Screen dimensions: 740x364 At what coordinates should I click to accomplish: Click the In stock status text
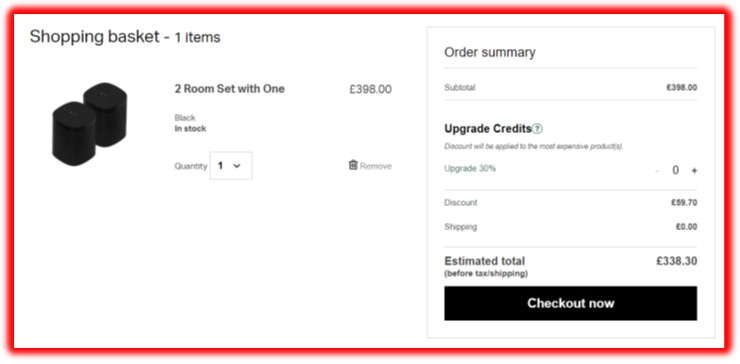(x=190, y=128)
